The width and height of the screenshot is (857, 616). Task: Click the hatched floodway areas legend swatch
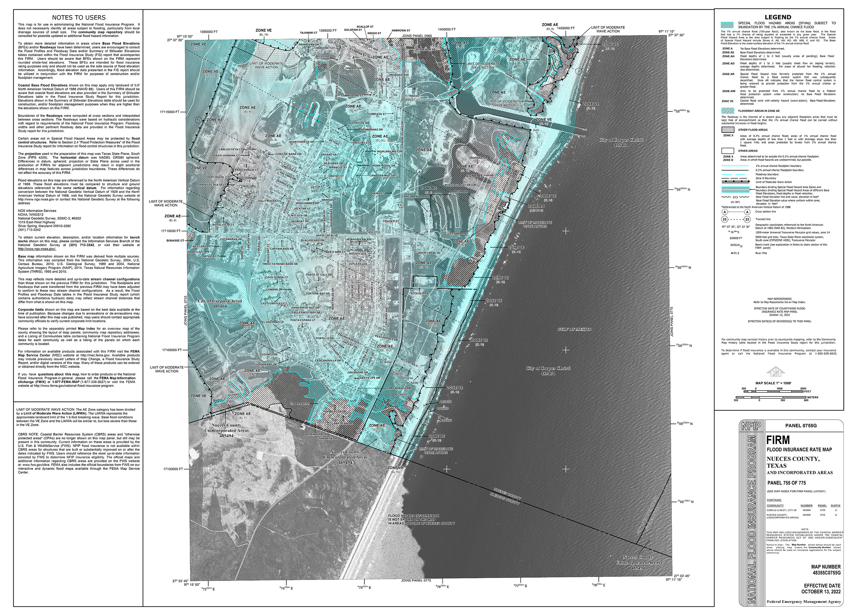point(727,111)
